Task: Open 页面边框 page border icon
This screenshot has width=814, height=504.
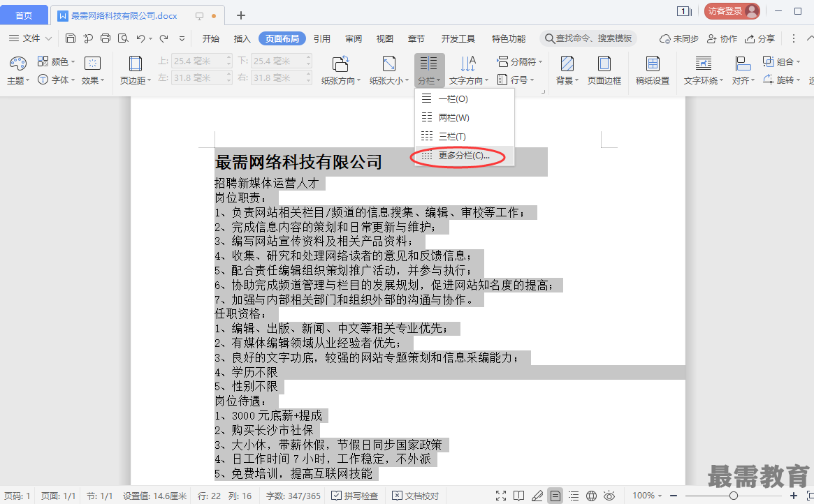Action: point(604,64)
